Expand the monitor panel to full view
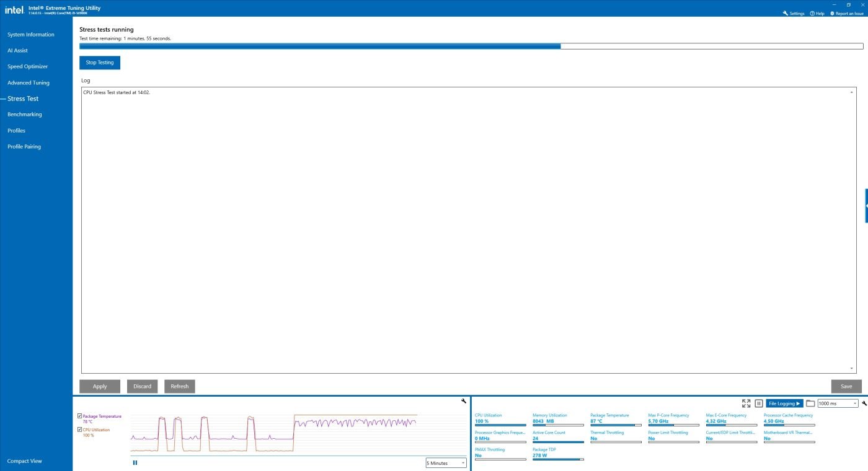The height and width of the screenshot is (471, 868). [746, 403]
